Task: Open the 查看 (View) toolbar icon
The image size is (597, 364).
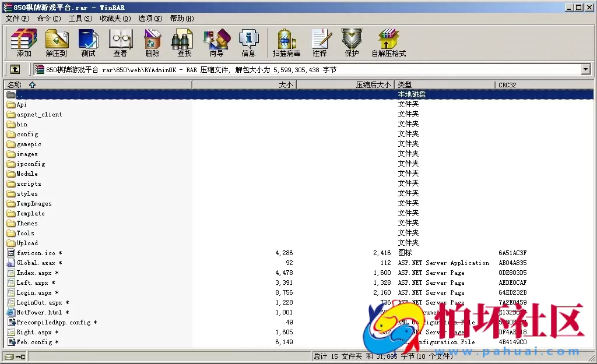Action: [x=120, y=43]
